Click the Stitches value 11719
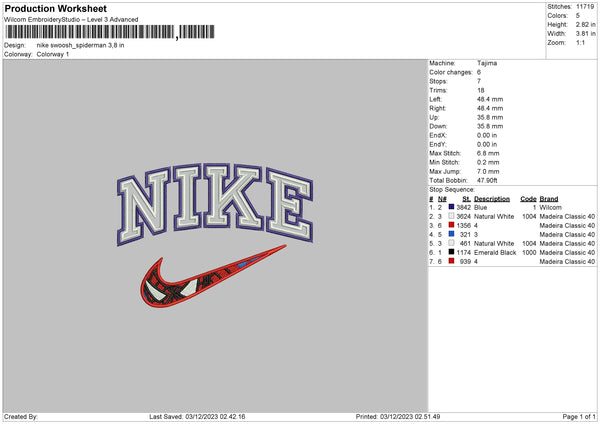Image resolution: width=600 pixels, height=424 pixels. pyautogui.click(x=585, y=7)
